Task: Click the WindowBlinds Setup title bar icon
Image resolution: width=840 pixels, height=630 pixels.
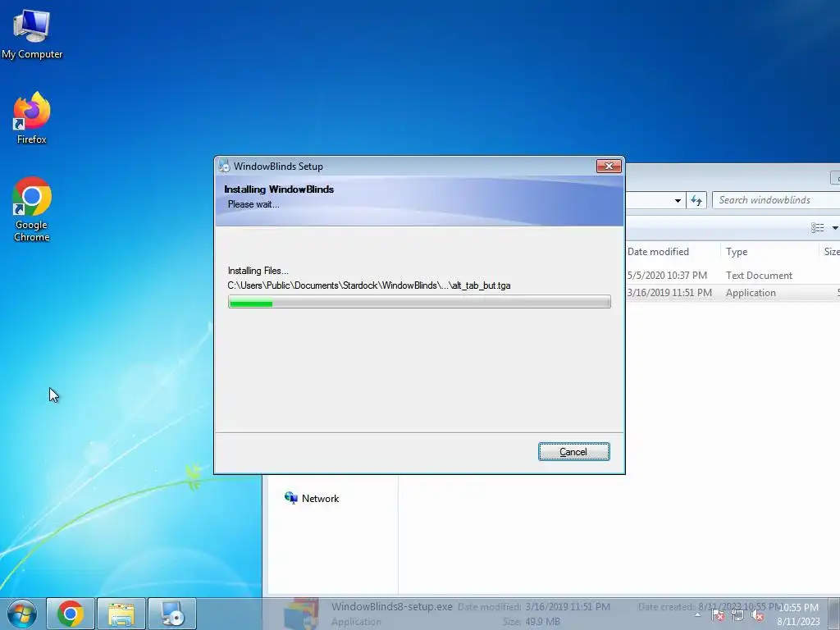Action: pos(224,166)
